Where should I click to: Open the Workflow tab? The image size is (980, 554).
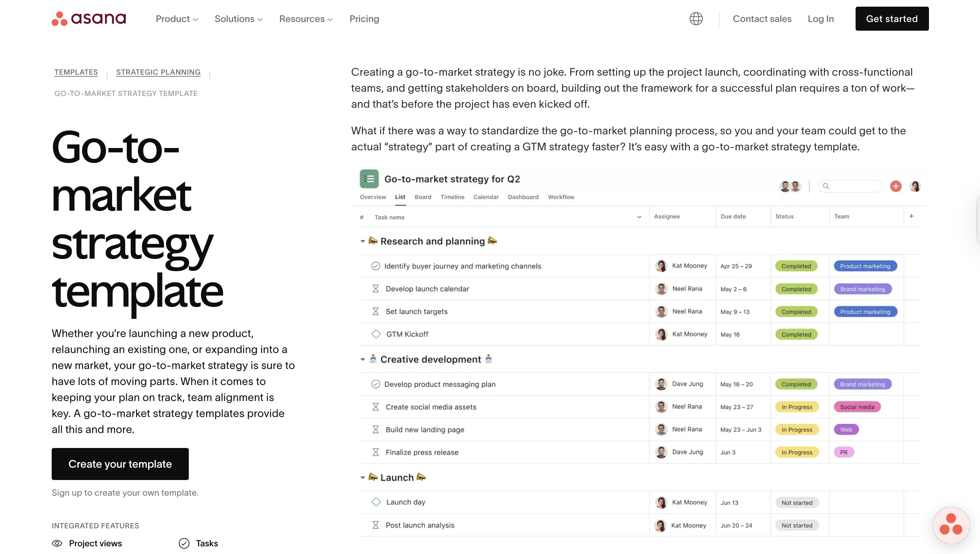(561, 197)
